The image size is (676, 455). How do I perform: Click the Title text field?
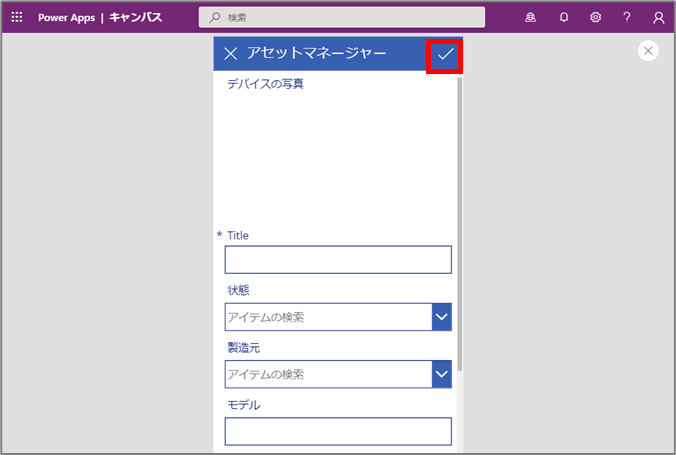[x=338, y=260]
